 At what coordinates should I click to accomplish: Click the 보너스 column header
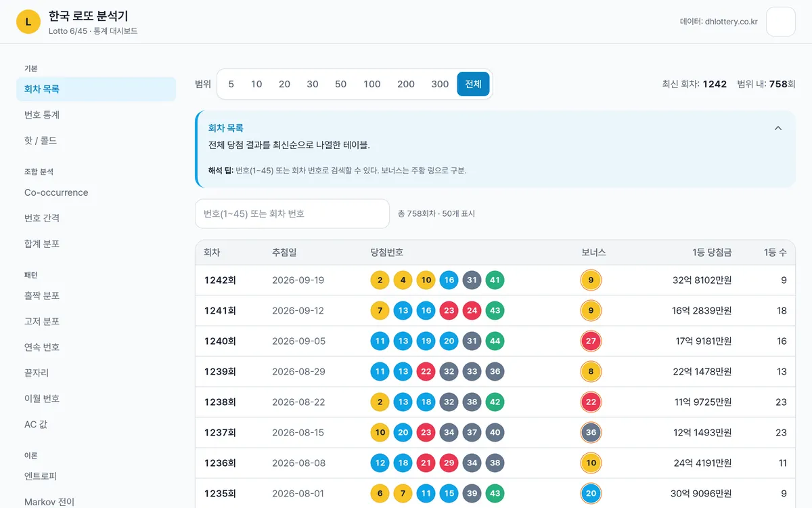(593, 252)
